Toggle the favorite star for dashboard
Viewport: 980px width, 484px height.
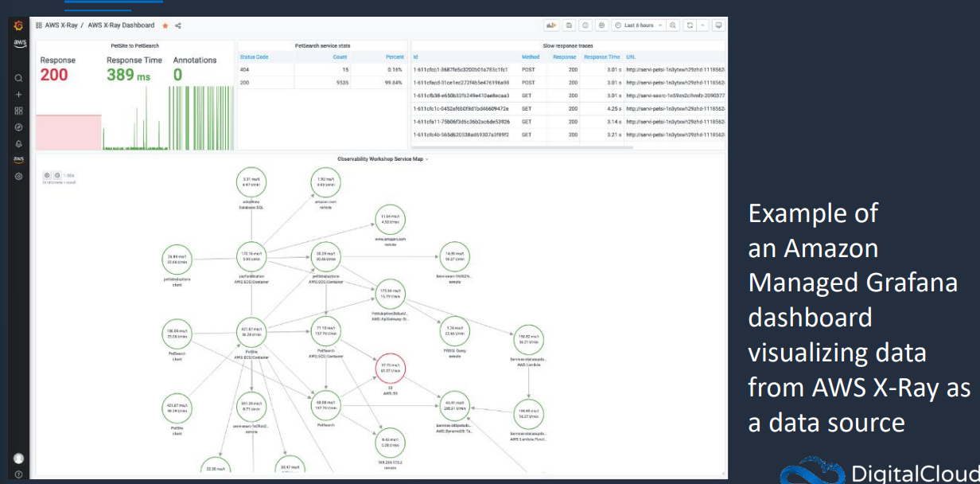(165, 25)
